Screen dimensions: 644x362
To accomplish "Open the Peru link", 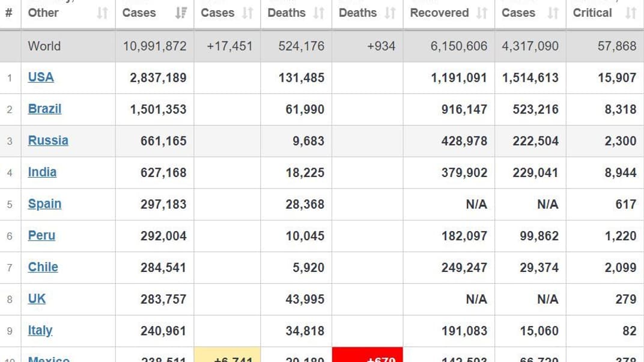I will [x=41, y=235].
